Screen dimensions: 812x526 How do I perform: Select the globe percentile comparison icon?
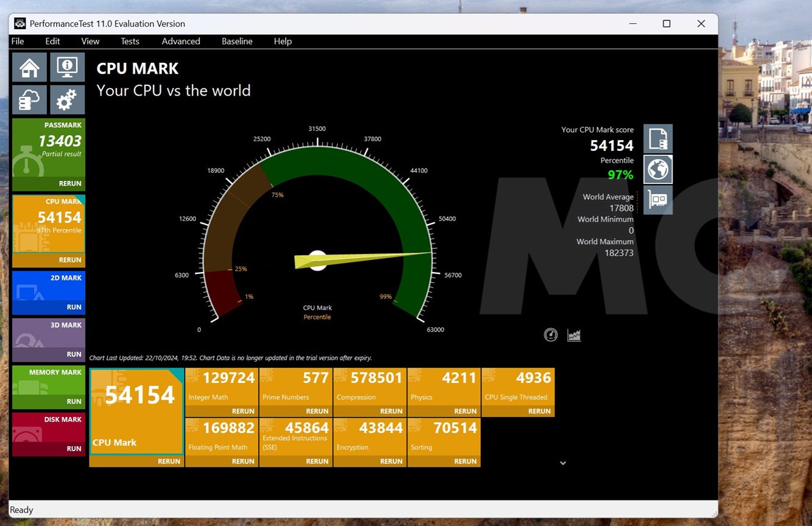coord(657,169)
